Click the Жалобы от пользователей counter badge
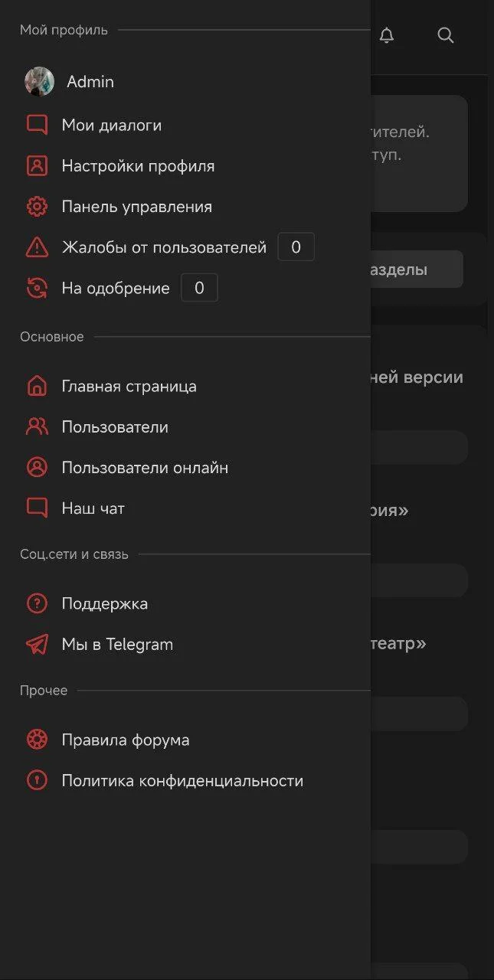494x980 pixels. click(x=296, y=247)
